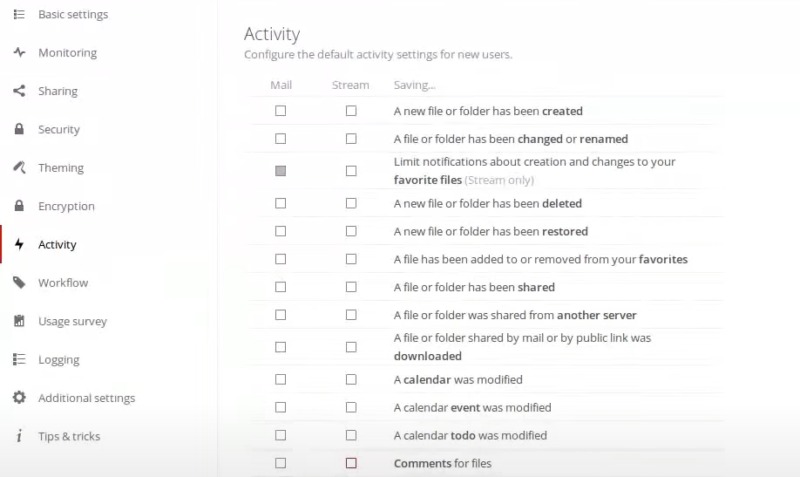800x477 pixels.
Task: Enable Stream for file changed or renamed
Action: tap(351, 139)
